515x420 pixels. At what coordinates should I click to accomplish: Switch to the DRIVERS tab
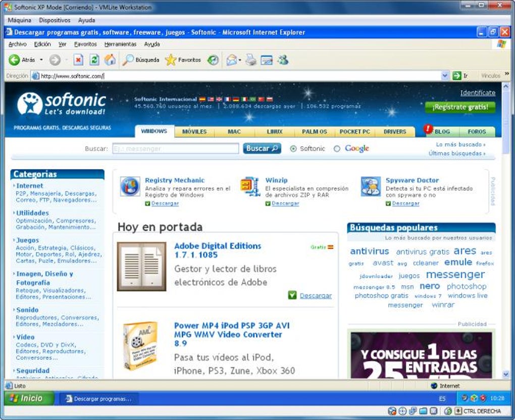pyautogui.click(x=395, y=131)
